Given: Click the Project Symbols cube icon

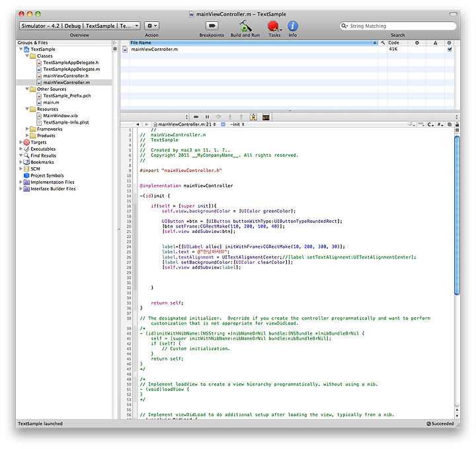Looking at the screenshot, I should click(26, 175).
